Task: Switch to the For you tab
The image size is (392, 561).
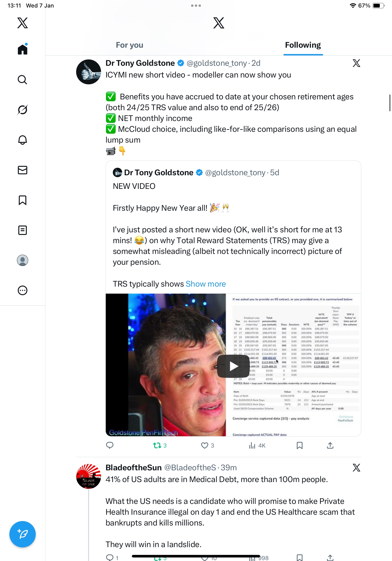Action: (129, 45)
